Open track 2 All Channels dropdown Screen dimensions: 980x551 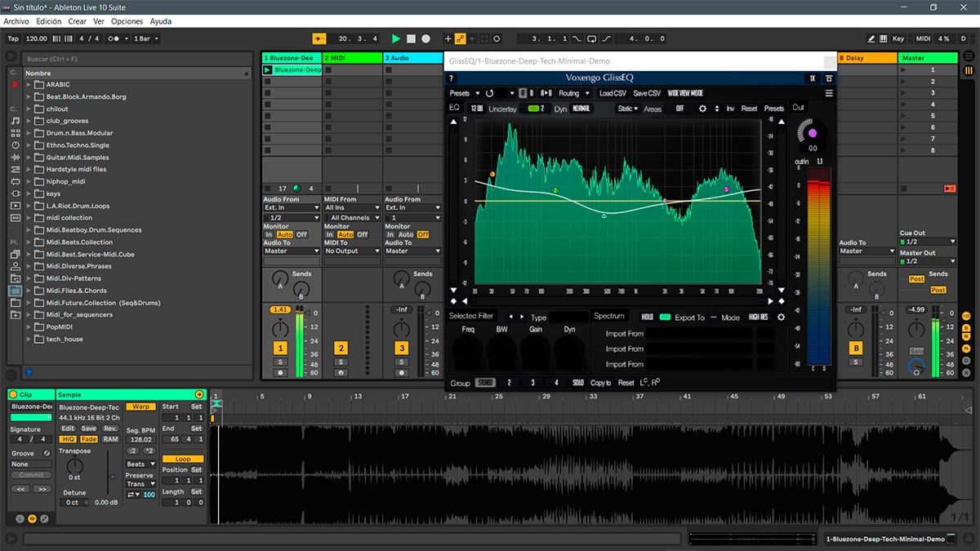pos(353,218)
